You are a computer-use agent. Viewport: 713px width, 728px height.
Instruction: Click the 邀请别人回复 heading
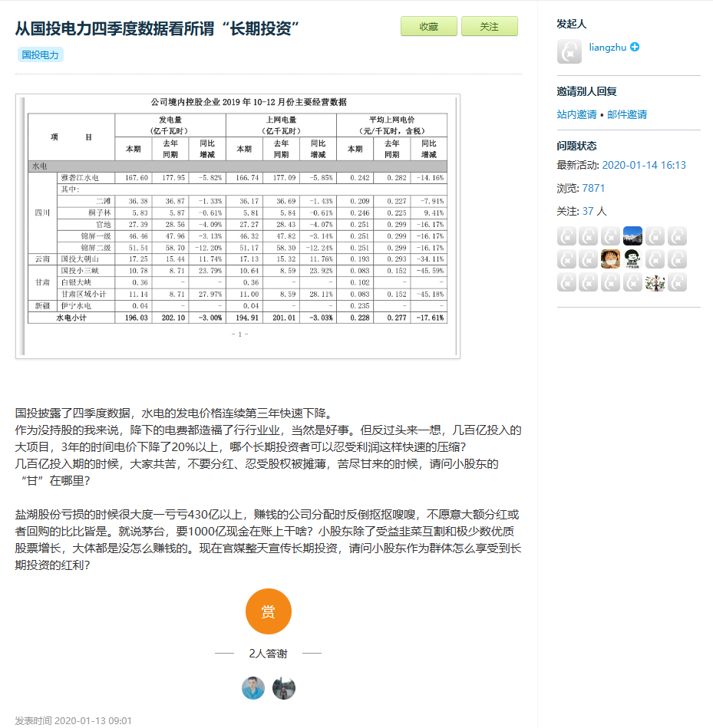(x=586, y=91)
